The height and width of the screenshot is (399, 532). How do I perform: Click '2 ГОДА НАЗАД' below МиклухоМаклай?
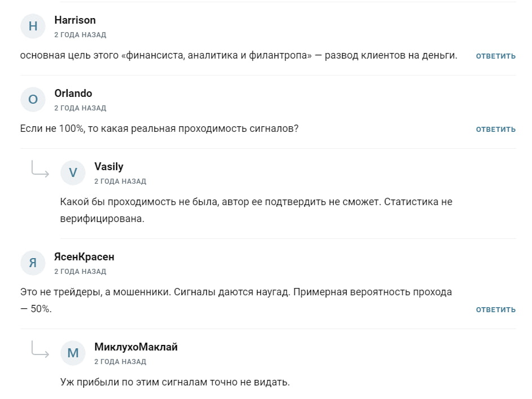point(120,361)
